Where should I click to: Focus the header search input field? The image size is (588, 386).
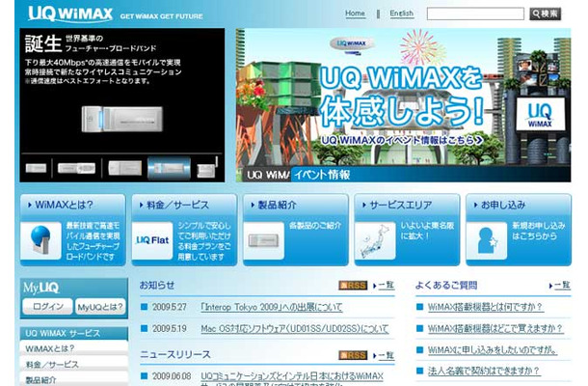tap(475, 14)
